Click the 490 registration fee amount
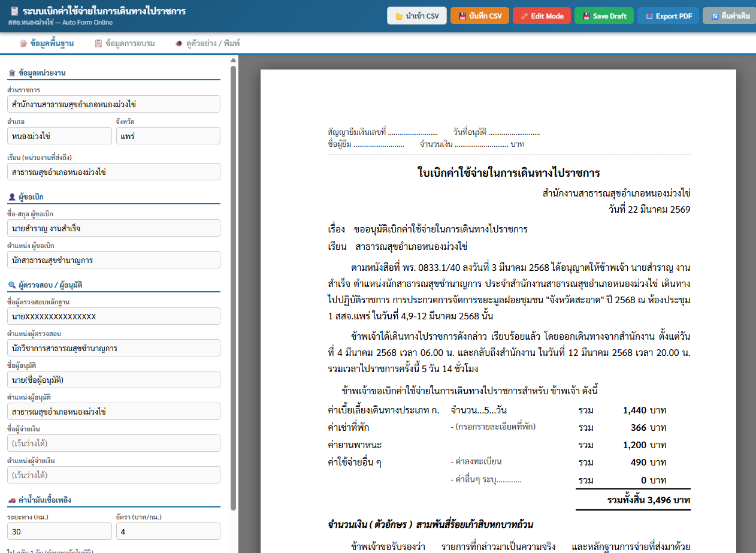 [639, 463]
